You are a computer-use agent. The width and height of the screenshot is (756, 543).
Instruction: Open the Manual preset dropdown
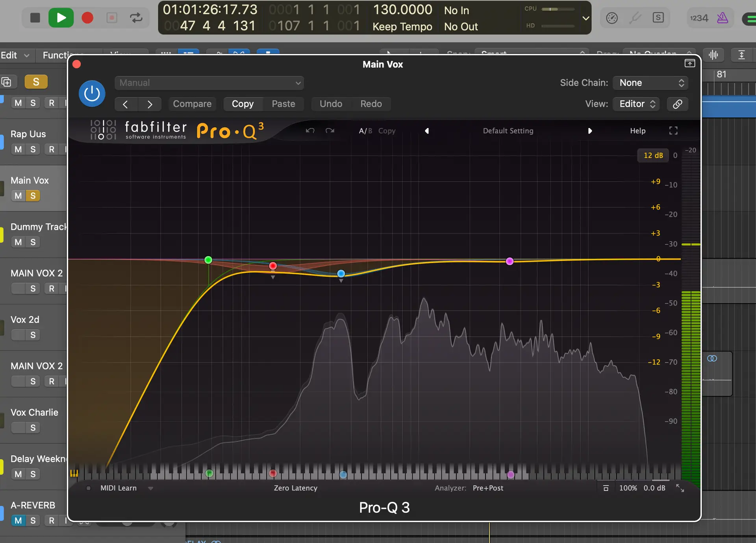click(x=209, y=83)
